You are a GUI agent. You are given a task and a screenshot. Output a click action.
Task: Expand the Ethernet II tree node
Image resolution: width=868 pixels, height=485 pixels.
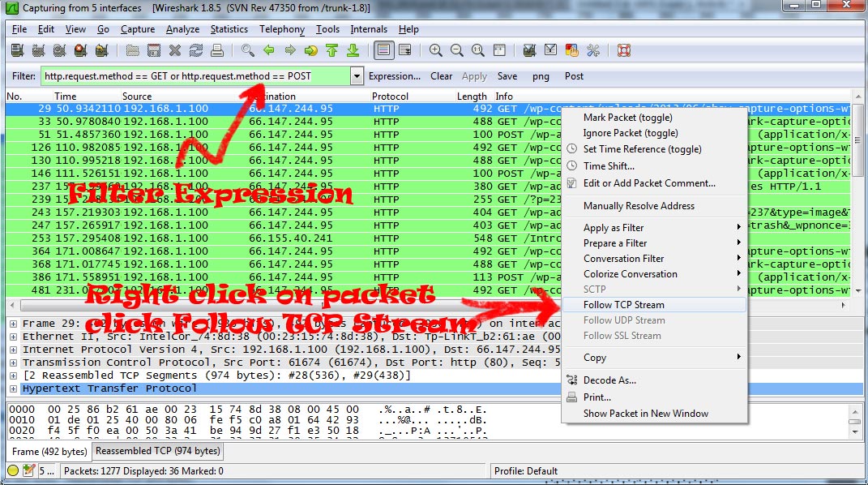pyautogui.click(x=13, y=337)
